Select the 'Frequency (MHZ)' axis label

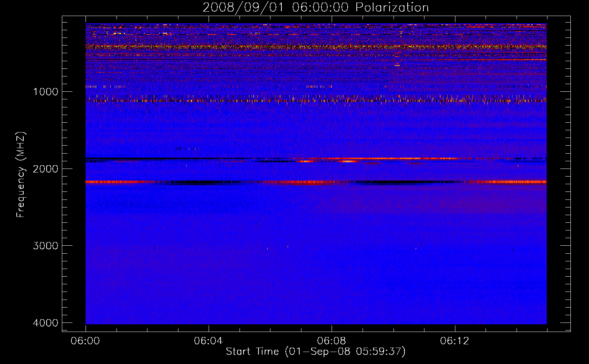pos(21,175)
